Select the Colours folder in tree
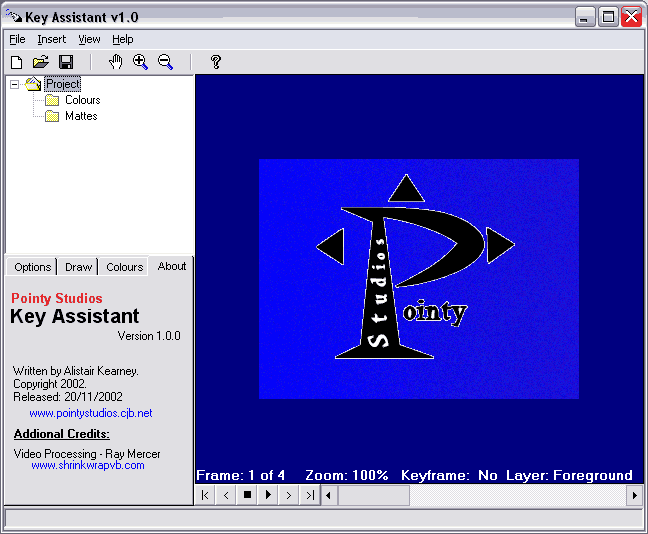 tap(83, 100)
